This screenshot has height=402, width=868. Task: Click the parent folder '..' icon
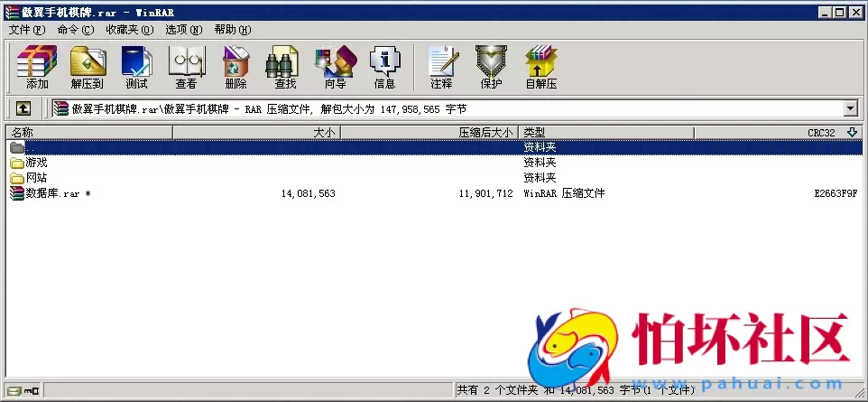tap(17, 147)
